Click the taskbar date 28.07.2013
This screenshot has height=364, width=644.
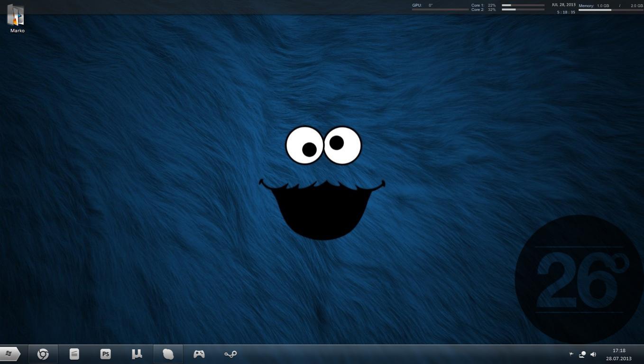coord(619,359)
